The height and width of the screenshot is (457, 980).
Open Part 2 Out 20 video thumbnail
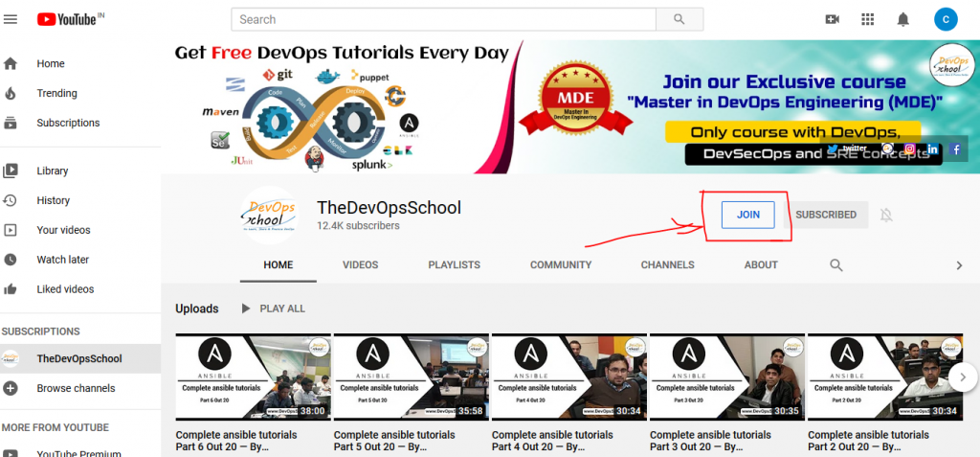coord(885,377)
